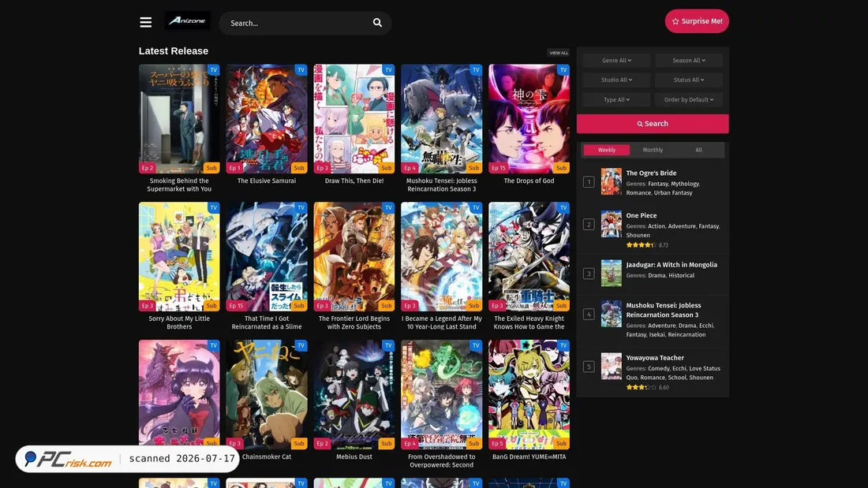
Task: Open Smoking Behind the Supermarket poster
Action: [179, 119]
